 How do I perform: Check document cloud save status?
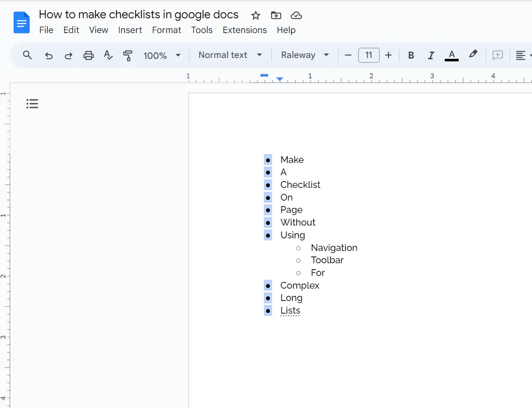[x=296, y=15]
